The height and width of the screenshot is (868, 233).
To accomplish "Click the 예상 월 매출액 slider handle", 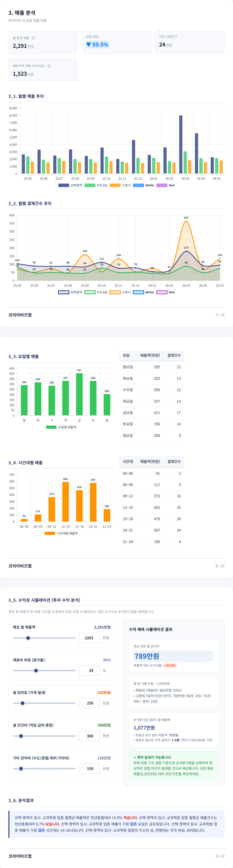I will coord(28,638).
